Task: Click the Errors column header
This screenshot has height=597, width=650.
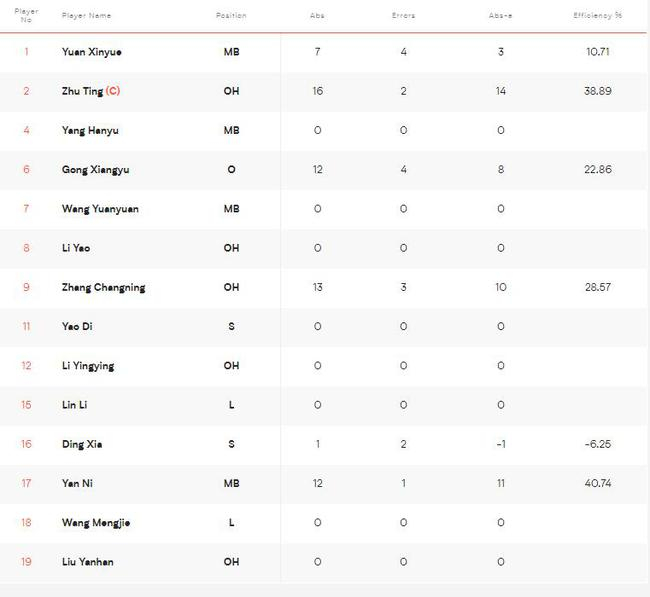Action: (403, 16)
